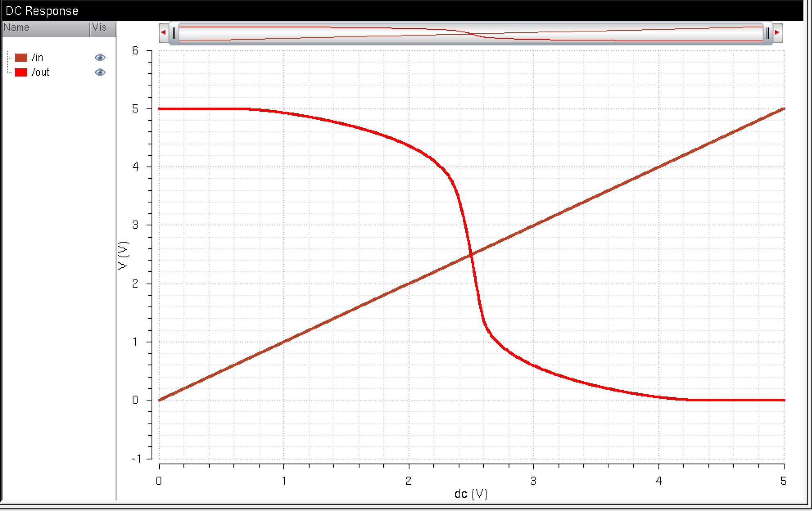Select the /out signal name

coord(40,72)
